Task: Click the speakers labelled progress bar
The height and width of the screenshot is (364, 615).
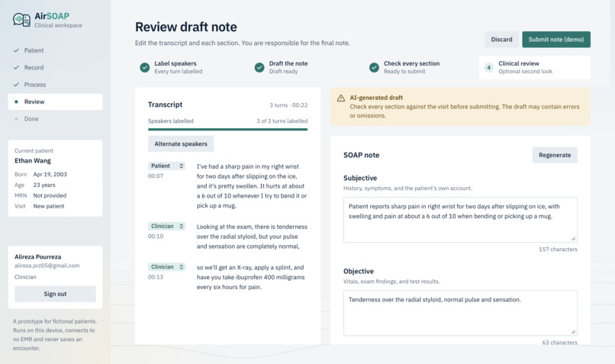Action: pyautogui.click(x=227, y=129)
